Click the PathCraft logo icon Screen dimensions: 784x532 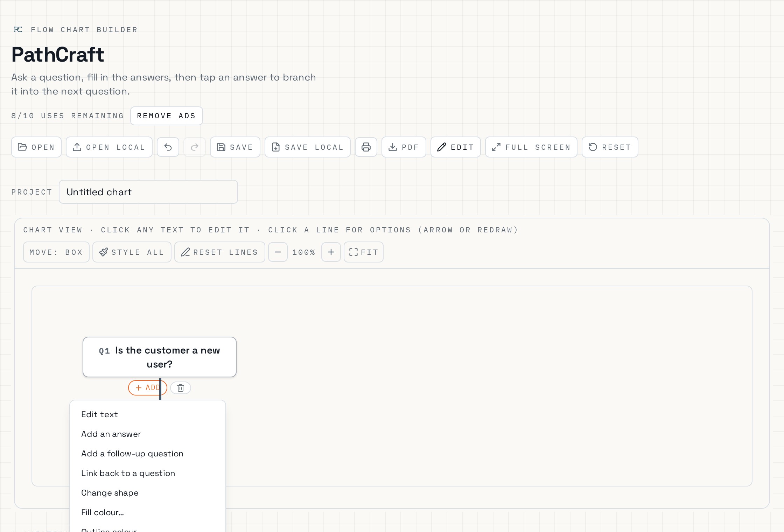point(18,29)
